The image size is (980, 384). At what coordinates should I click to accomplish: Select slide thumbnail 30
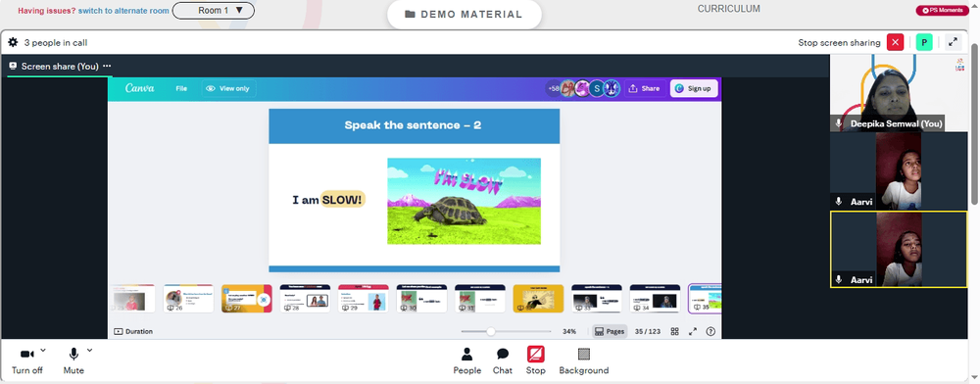click(421, 299)
